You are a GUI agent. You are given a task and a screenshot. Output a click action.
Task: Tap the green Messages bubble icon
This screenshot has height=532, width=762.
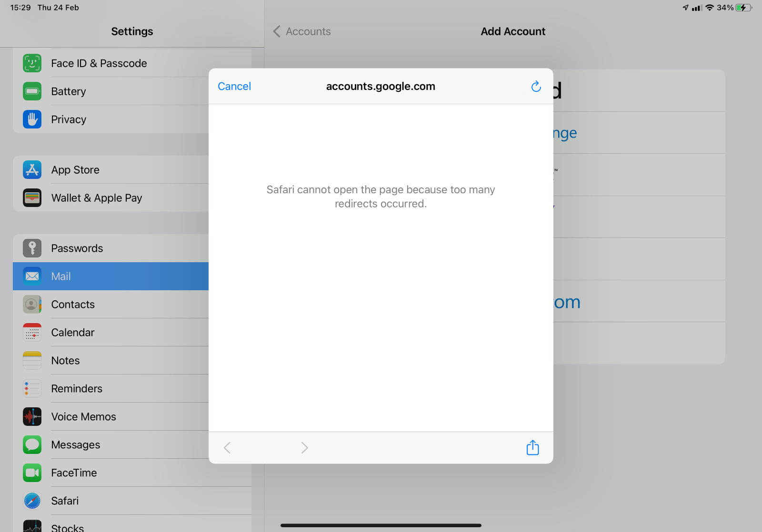tap(32, 445)
